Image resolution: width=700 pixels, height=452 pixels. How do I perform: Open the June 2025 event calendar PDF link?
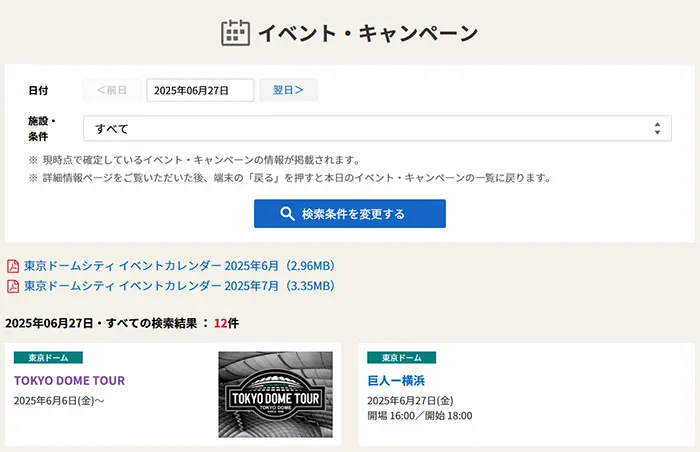(x=179, y=266)
